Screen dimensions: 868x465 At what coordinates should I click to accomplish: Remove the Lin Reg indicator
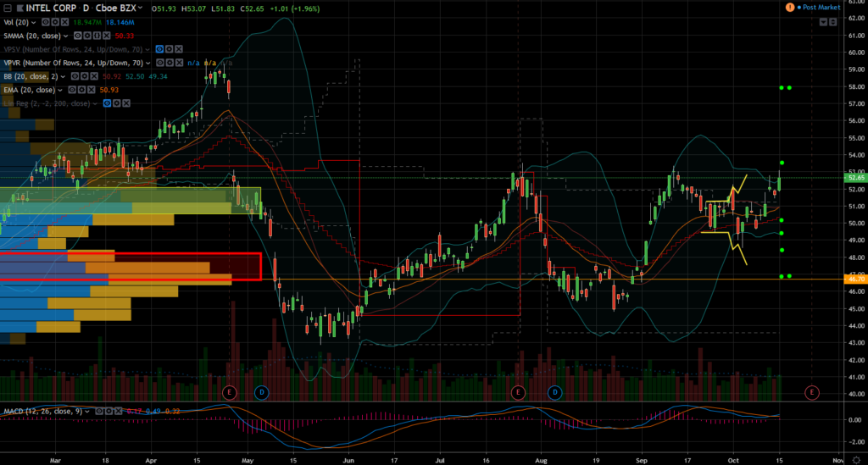click(126, 103)
